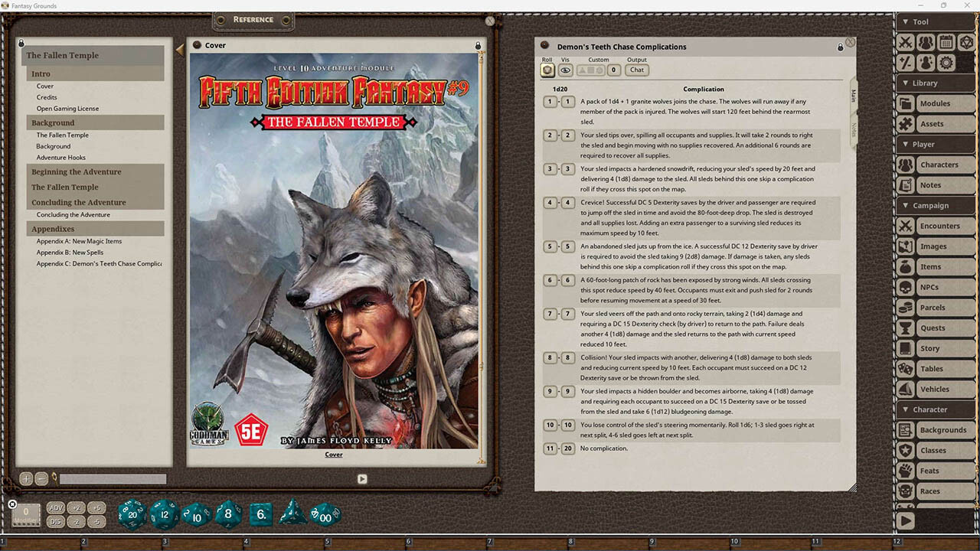Open the Effects character icon

tap(926, 63)
